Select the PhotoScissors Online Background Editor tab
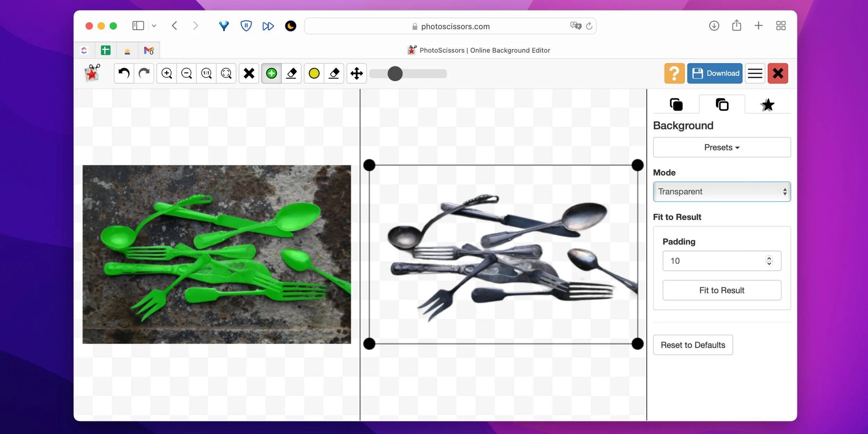868x434 pixels. pyautogui.click(x=479, y=50)
